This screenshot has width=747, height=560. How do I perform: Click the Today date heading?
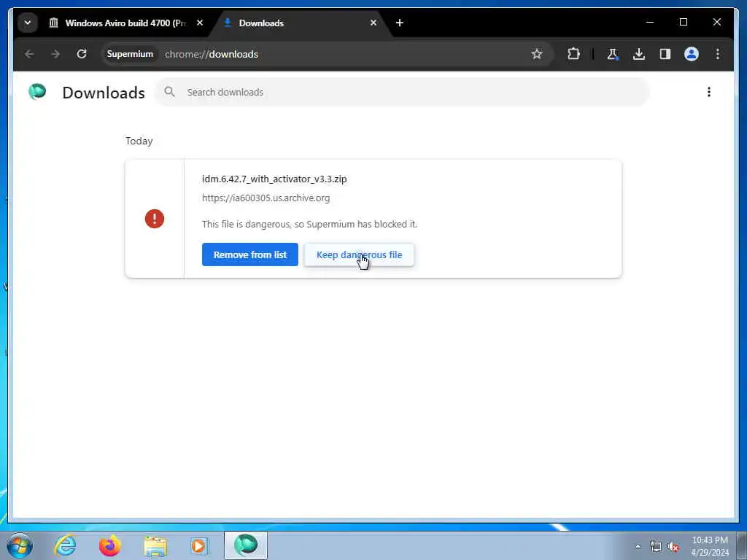(x=139, y=141)
